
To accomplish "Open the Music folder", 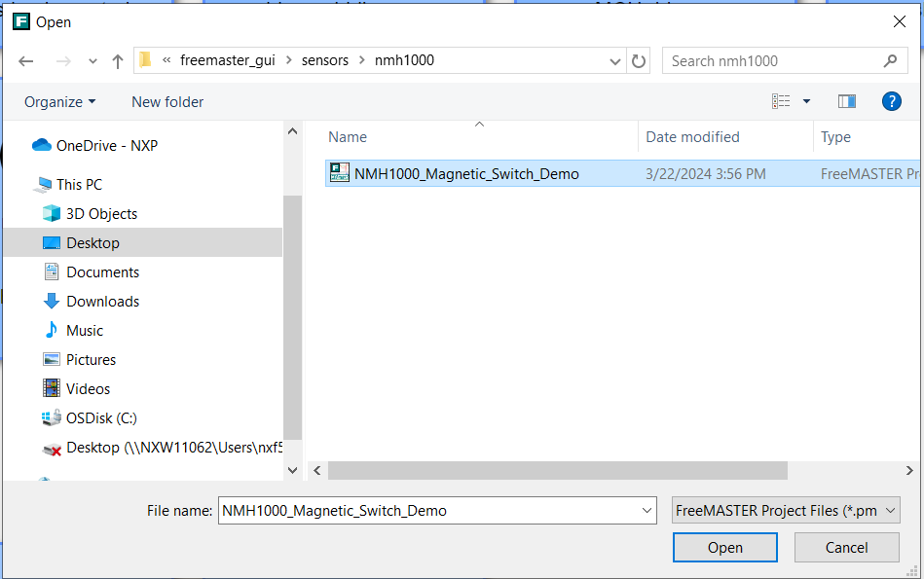I will tap(85, 331).
